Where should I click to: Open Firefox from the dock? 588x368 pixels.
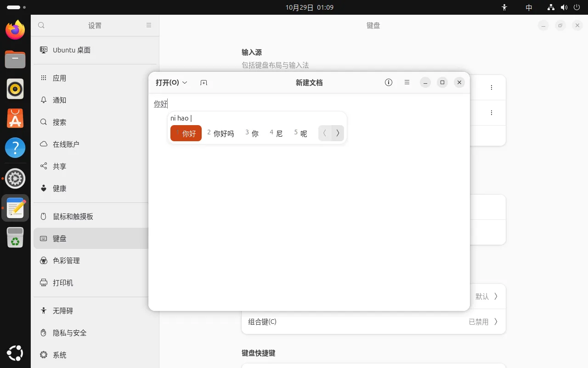15,30
